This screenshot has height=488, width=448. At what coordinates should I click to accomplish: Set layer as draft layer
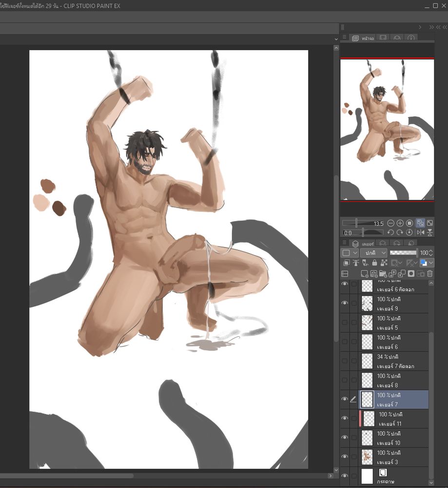point(365,263)
